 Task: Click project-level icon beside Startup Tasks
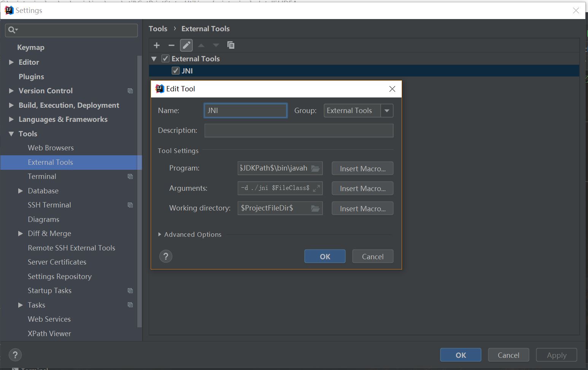click(x=130, y=290)
